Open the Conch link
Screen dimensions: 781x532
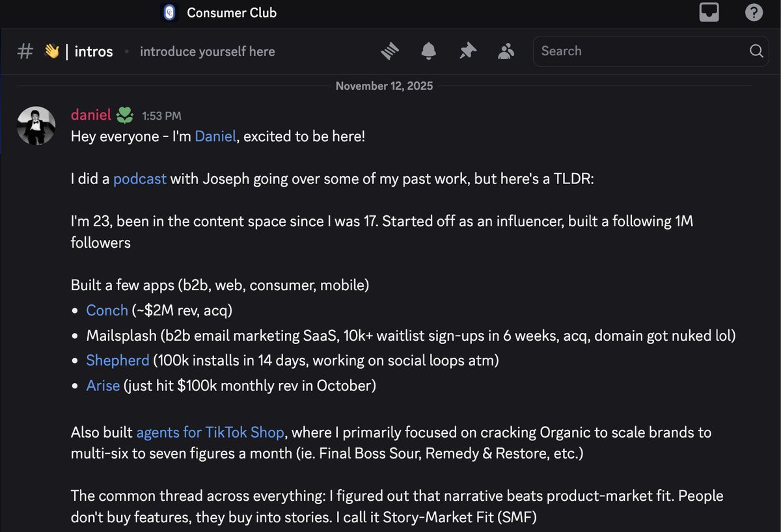[107, 310]
